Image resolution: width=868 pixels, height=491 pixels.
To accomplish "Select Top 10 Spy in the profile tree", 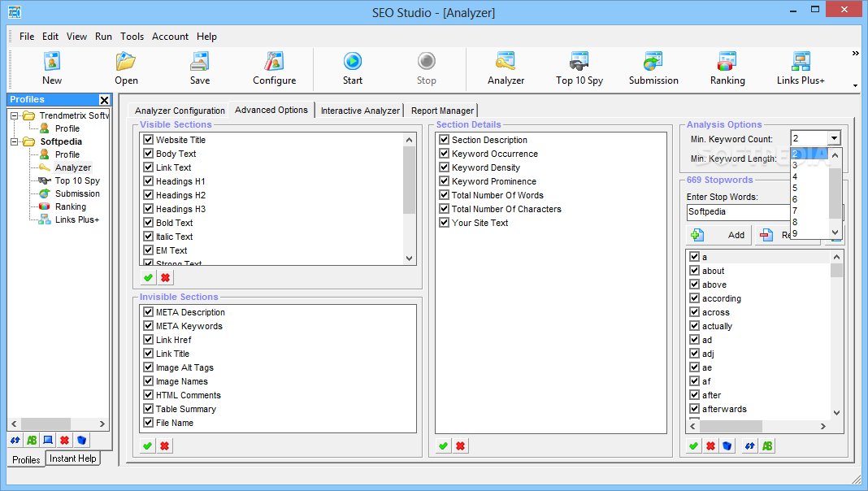I will [x=77, y=180].
